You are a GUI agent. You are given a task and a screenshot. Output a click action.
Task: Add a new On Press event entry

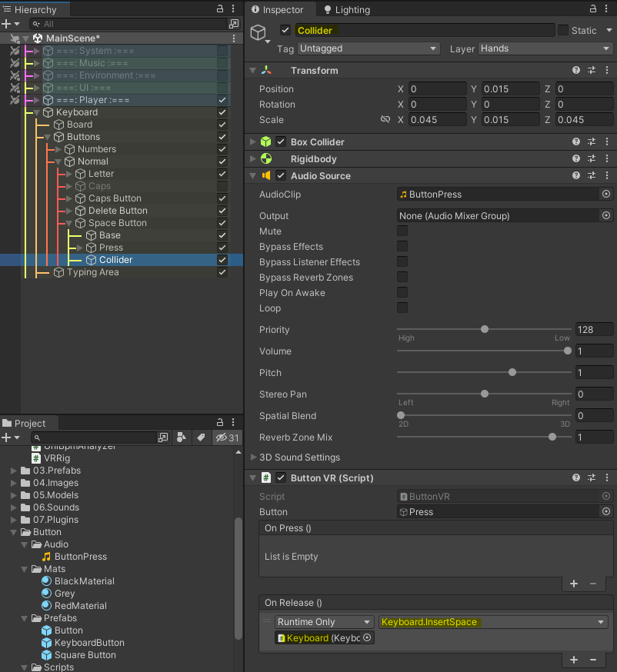574,584
